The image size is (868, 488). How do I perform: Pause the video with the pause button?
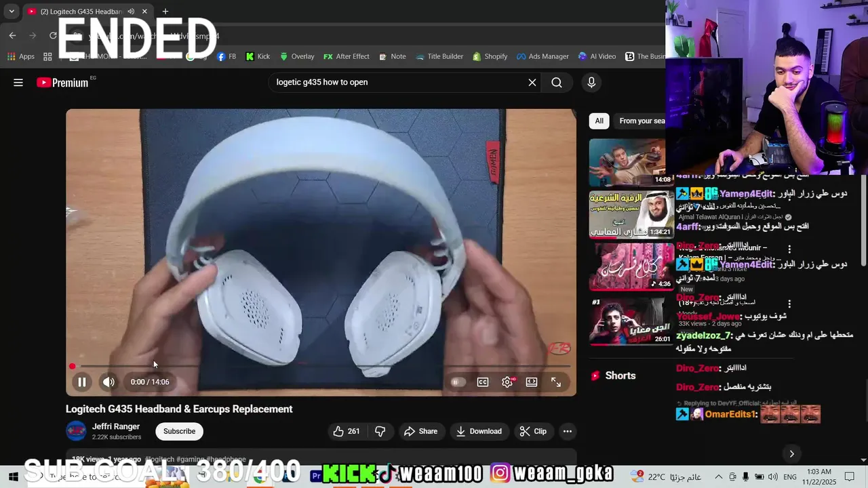pos(81,382)
